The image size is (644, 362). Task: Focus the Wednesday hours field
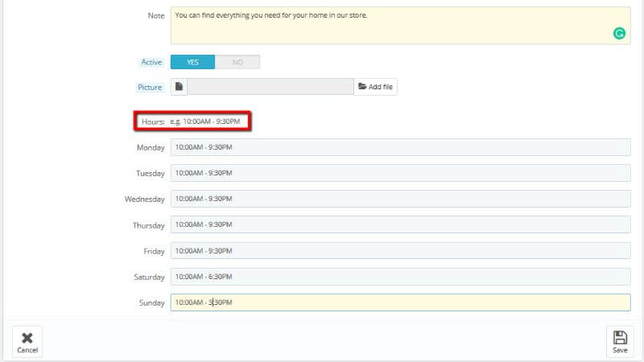click(400, 199)
